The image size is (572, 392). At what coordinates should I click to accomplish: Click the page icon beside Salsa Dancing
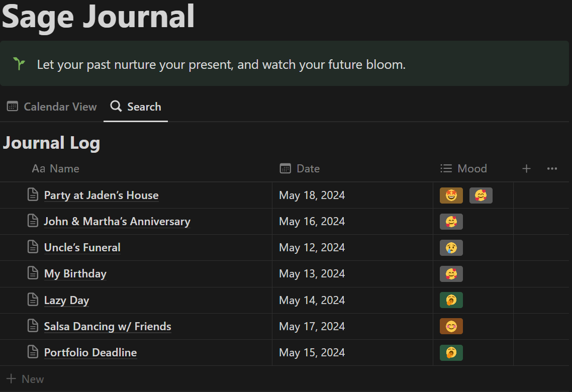[33, 326]
